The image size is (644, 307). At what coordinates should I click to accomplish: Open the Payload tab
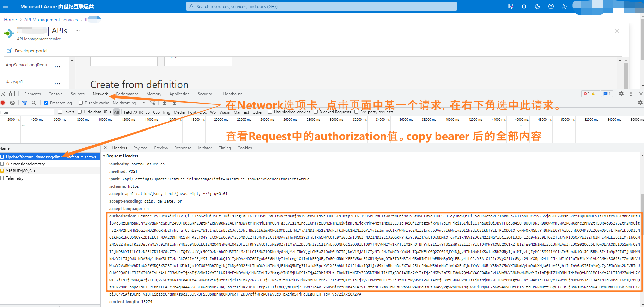(140, 148)
